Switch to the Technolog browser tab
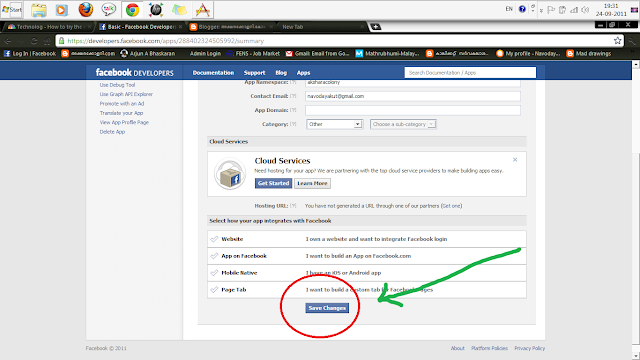The height and width of the screenshot is (360, 640). coord(48,27)
